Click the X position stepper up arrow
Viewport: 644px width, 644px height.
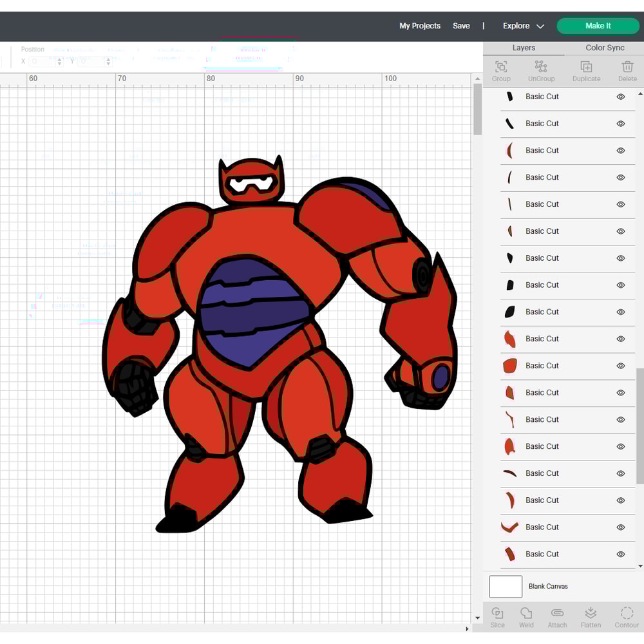59,59
